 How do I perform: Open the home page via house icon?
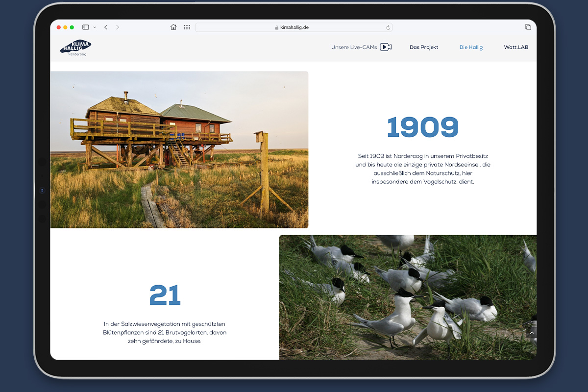(173, 27)
